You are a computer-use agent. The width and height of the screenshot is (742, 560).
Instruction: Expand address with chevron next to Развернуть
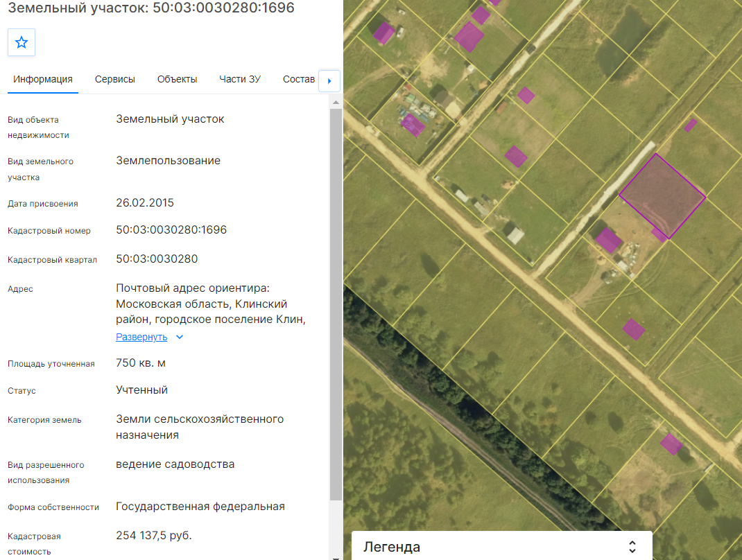point(180,338)
